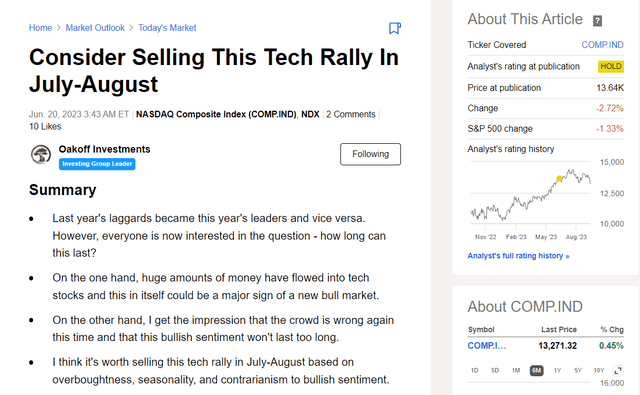Screen dimensions: 640x395
Task: Switch chart to 10Y range
Action: coord(598,371)
